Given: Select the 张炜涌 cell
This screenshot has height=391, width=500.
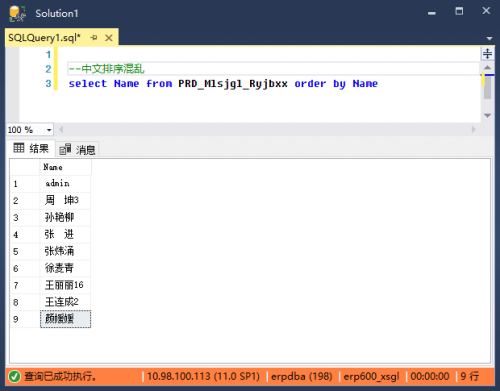Looking at the screenshot, I should [x=65, y=251].
